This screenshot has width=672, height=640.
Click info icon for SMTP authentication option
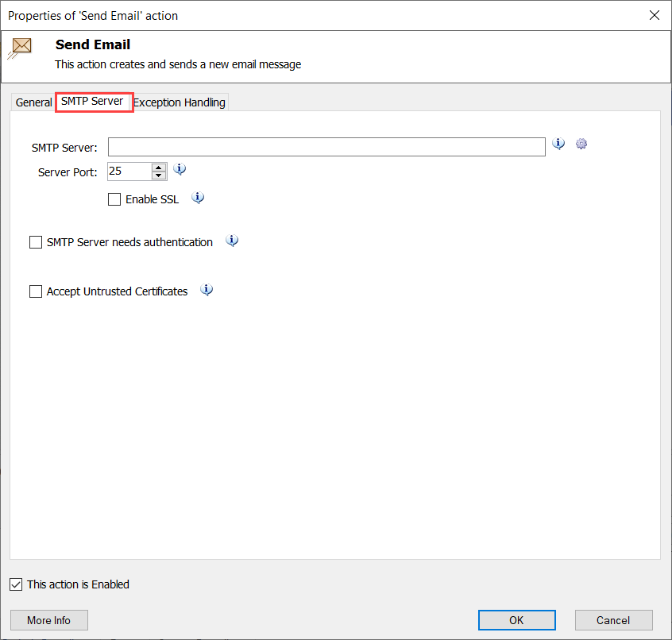232,241
